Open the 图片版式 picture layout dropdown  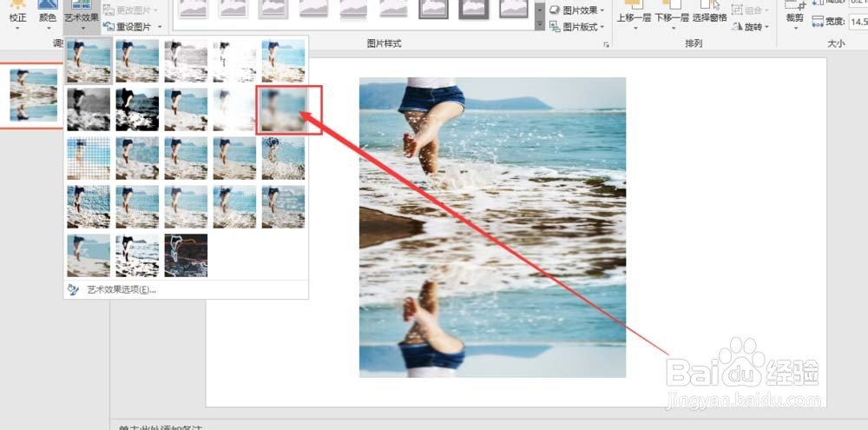pos(577,26)
